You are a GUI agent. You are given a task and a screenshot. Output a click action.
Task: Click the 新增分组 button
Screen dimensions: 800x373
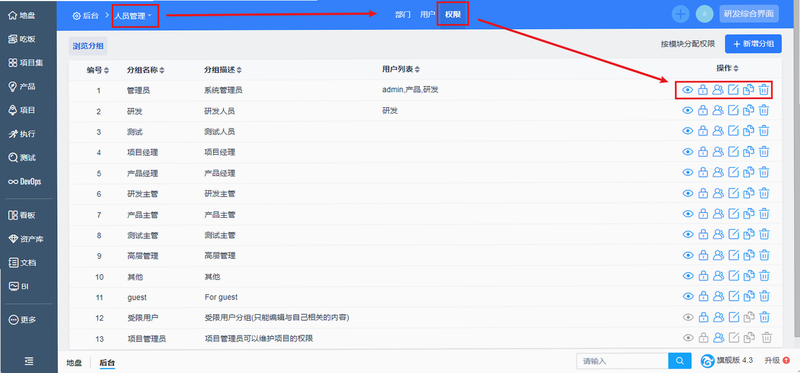tap(753, 44)
